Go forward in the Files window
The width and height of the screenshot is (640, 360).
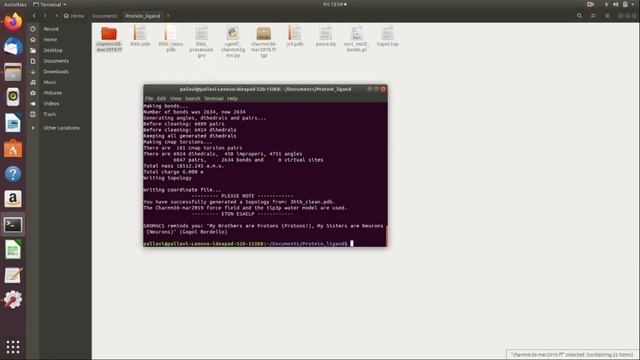pyautogui.click(x=45, y=16)
